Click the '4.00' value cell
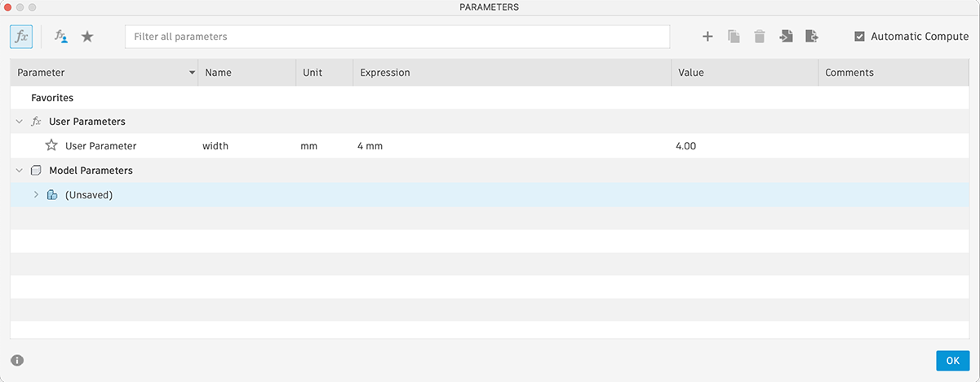980x382 pixels. coord(685,146)
